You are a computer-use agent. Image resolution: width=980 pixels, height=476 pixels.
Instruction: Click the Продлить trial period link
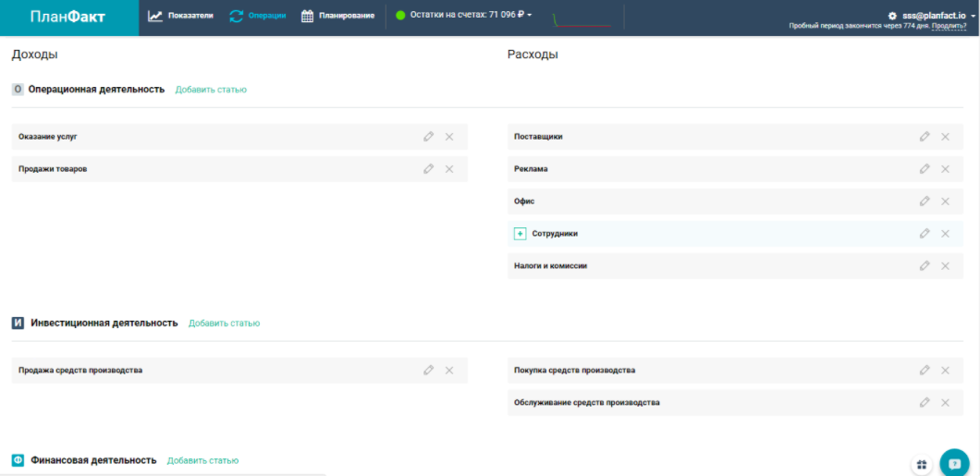pos(949,26)
